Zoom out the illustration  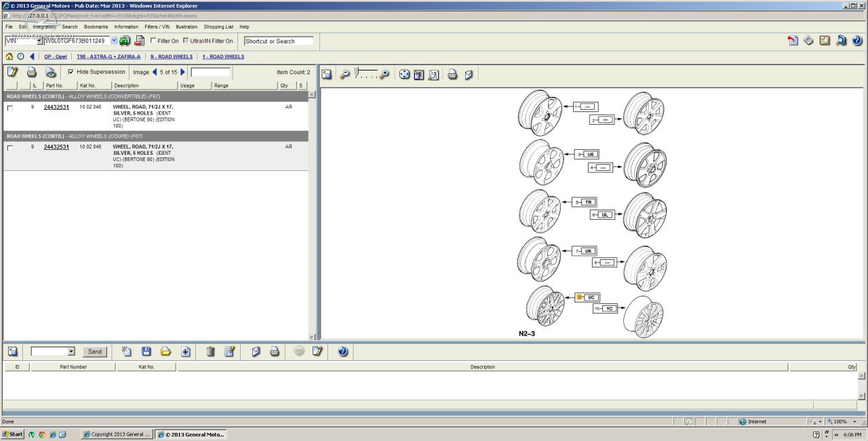click(x=344, y=75)
